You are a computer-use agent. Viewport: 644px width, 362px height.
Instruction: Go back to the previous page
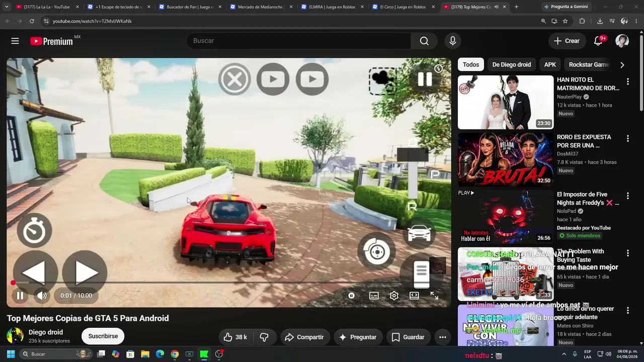[8, 21]
